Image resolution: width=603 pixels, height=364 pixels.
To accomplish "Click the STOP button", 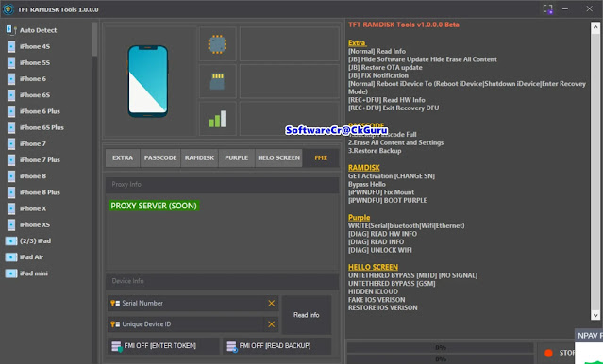I will click(x=560, y=353).
